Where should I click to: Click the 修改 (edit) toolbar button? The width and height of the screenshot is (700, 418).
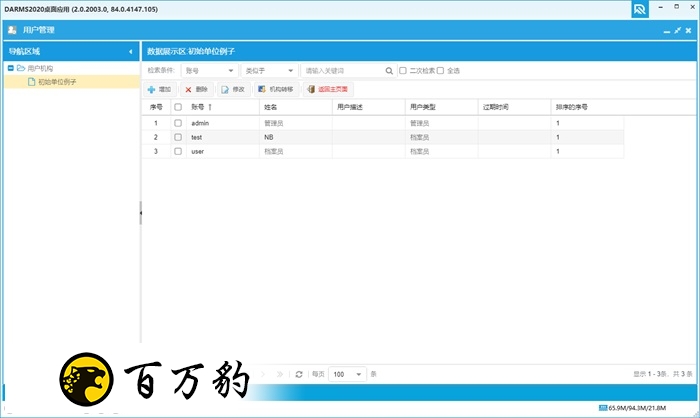(x=232, y=89)
